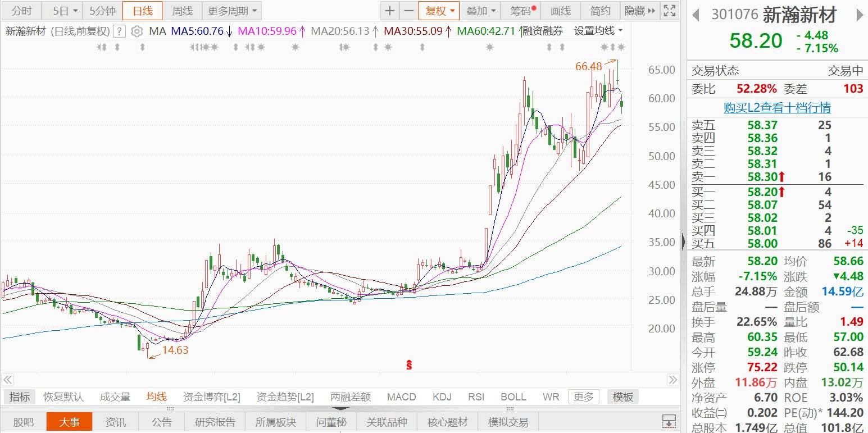Viewport: 868px width, 433px height.
Task: Open the 筹码 chip distribution tool
Action: pos(520,11)
